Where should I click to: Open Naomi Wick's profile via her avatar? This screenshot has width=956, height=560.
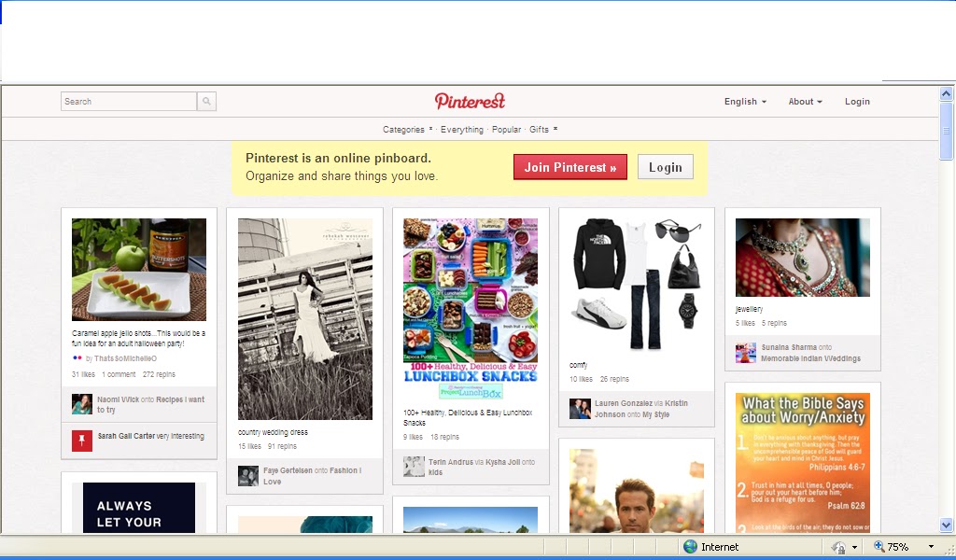pyautogui.click(x=81, y=402)
